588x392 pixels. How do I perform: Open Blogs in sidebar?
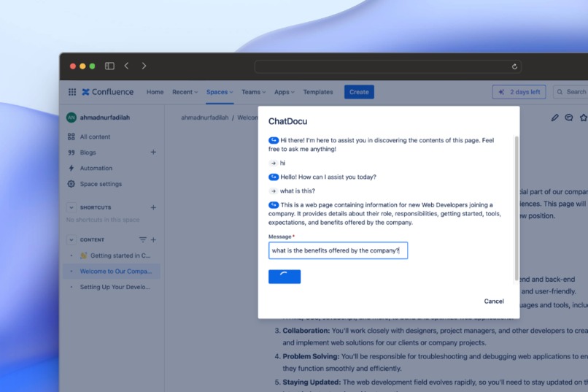pyautogui.click(x=88, y=153)
